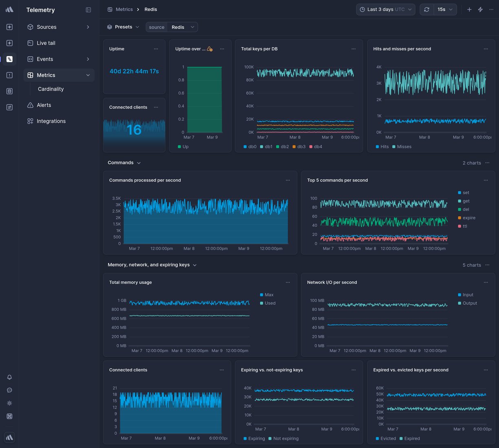
Task: Click the refresh icon next to 15s
Action: point(426,9)
